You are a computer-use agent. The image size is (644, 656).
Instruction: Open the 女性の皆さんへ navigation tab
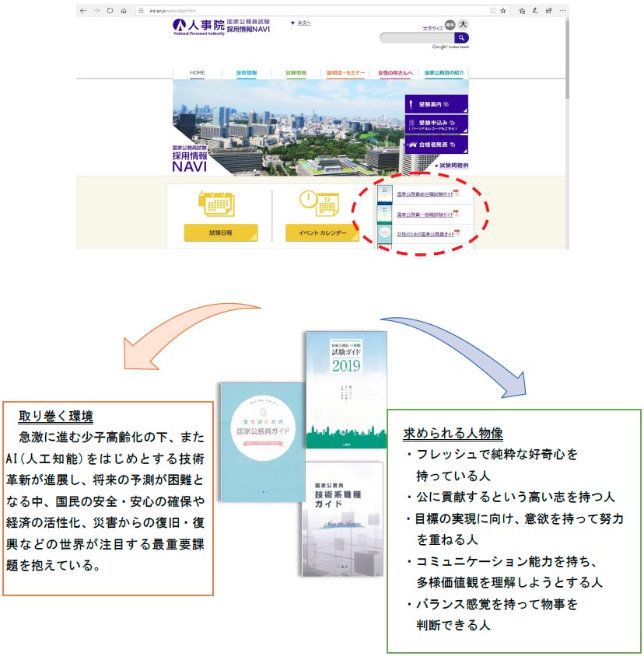click(395, 73)
